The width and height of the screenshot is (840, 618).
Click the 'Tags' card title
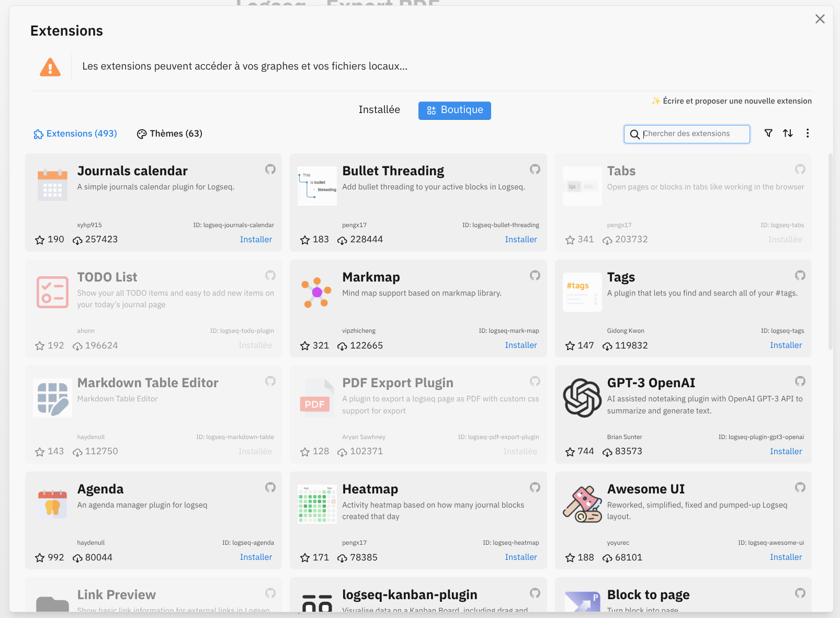click(x=621, y=277)
